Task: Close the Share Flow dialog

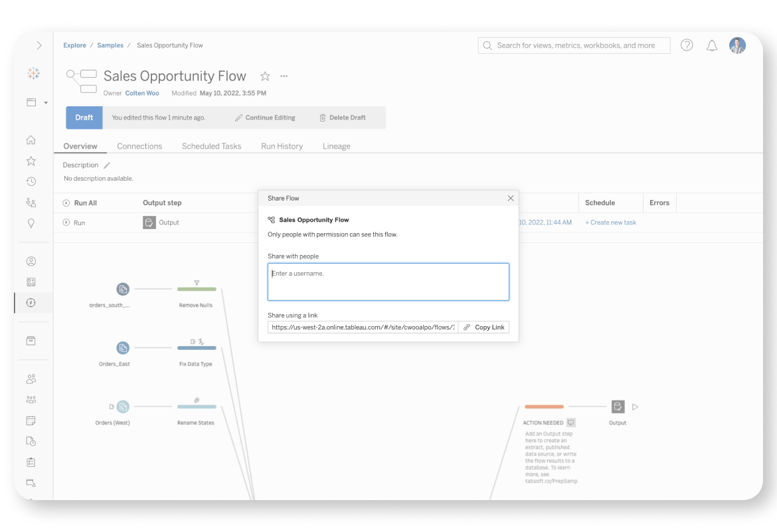Action: pos(511,199)
